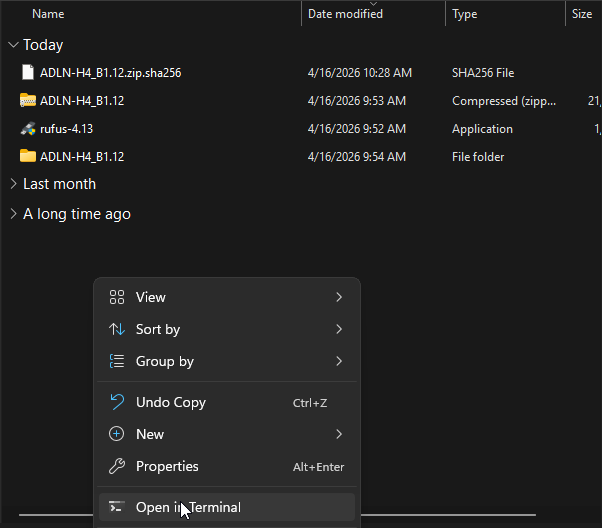Viewport: 602px width, 528px height.
Task: Click the ADLN-H4_B1.12 file folder icon
Action: (28, 157)
